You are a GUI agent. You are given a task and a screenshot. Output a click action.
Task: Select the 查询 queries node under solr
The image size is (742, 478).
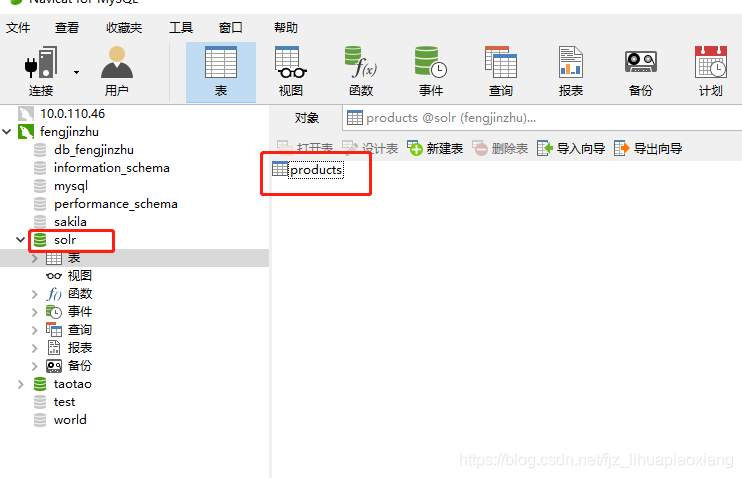point(80,329)
